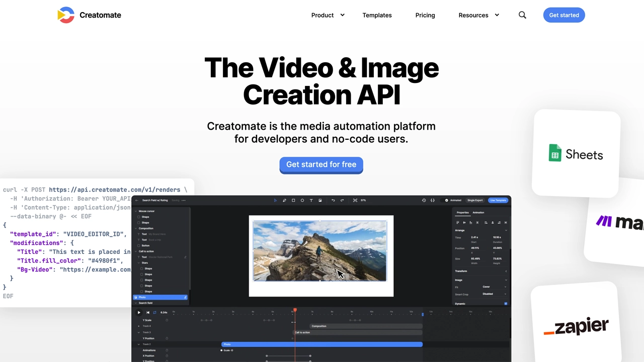Select the Text tool in editor toolbar

pos(311,200)
